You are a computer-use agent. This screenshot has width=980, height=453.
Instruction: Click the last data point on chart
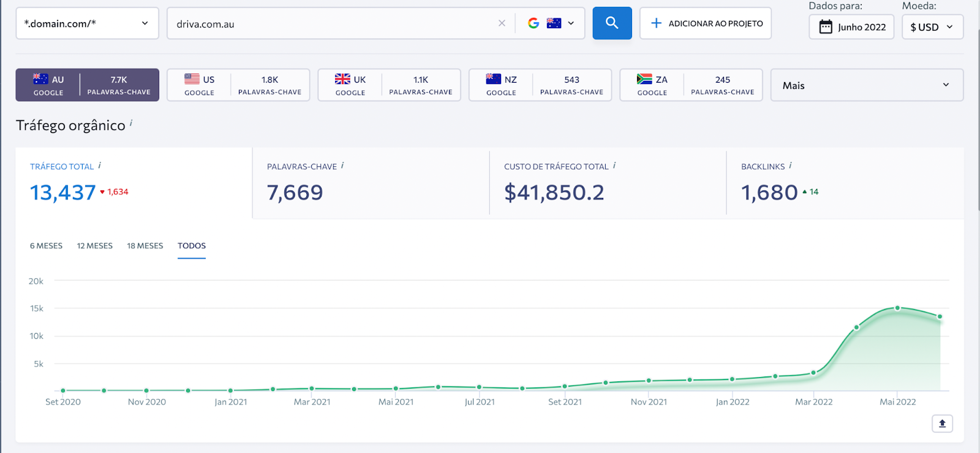940,317
